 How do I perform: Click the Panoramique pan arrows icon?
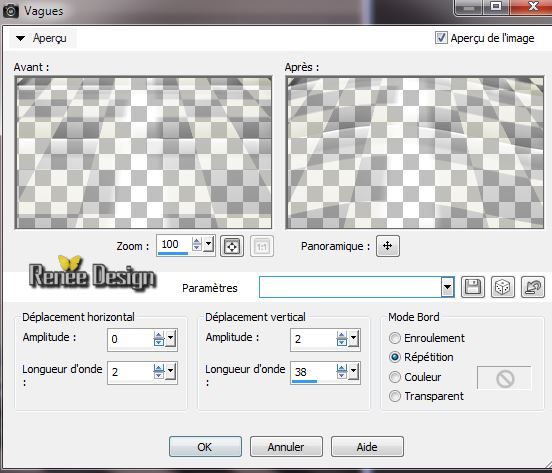point(388,246)
